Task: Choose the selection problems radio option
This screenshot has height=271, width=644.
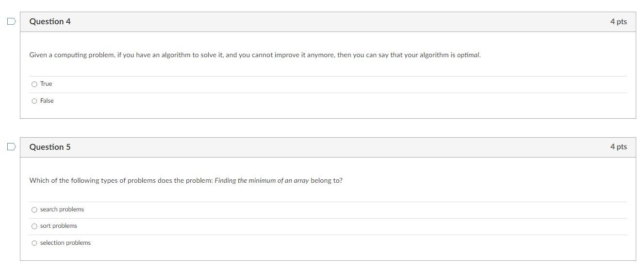Action: 34,243
